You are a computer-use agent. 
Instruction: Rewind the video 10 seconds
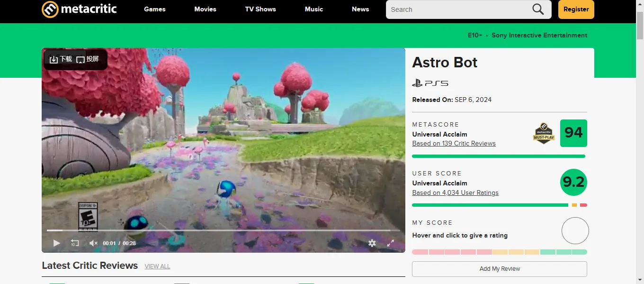coord(75,243)
